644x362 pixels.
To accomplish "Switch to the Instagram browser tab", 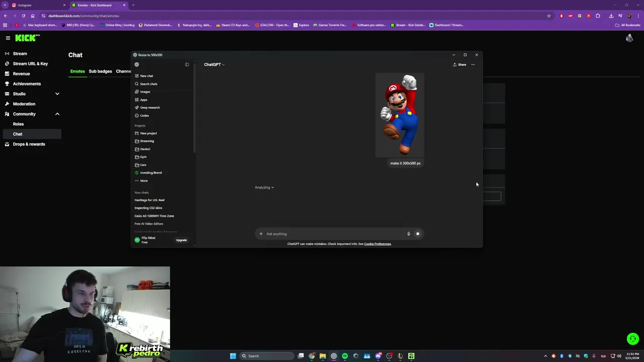I will (x=38, y=5).
